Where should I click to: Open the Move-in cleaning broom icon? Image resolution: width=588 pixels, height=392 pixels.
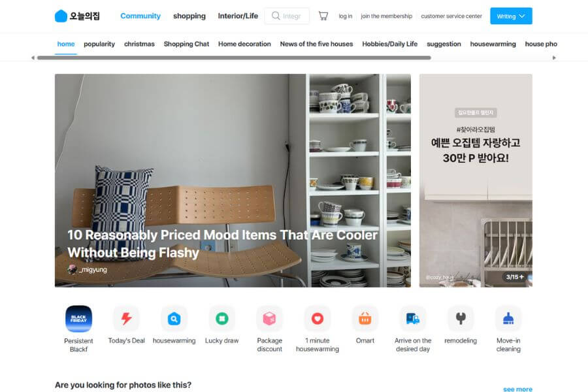click(508, 319)
